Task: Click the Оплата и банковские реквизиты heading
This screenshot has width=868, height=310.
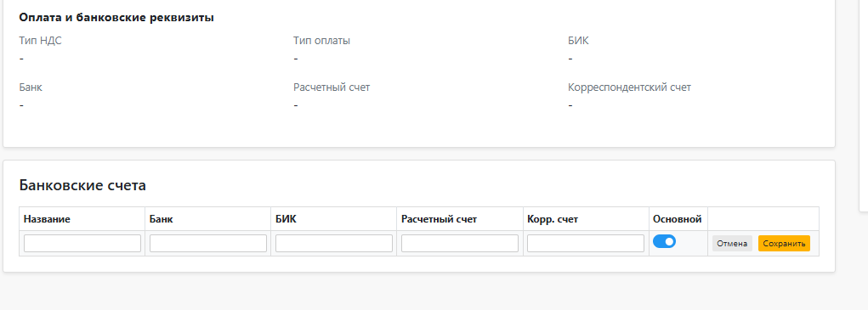Action: 116,18
